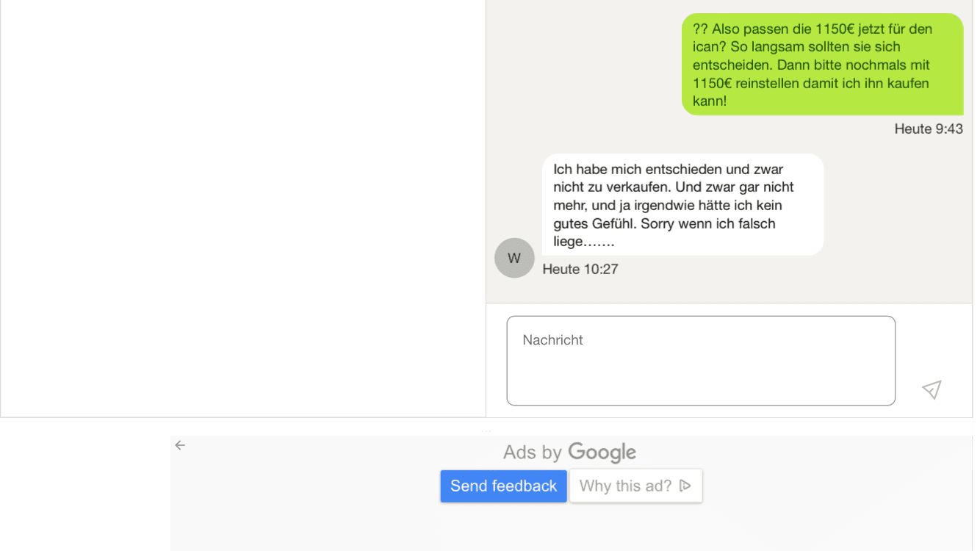Click the Heute 10:27 timestamp

[x=580, y=270]
